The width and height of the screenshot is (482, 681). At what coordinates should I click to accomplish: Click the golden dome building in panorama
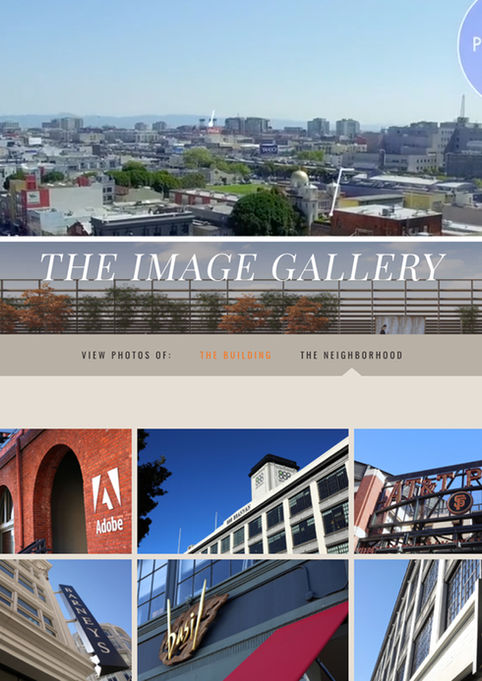pos(304,198)
